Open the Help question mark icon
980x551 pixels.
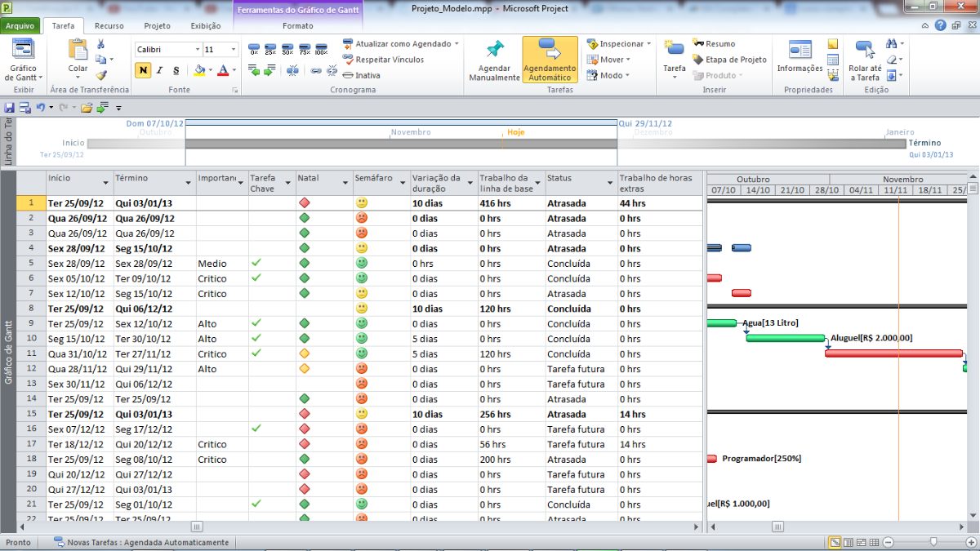tap(941, 25)
